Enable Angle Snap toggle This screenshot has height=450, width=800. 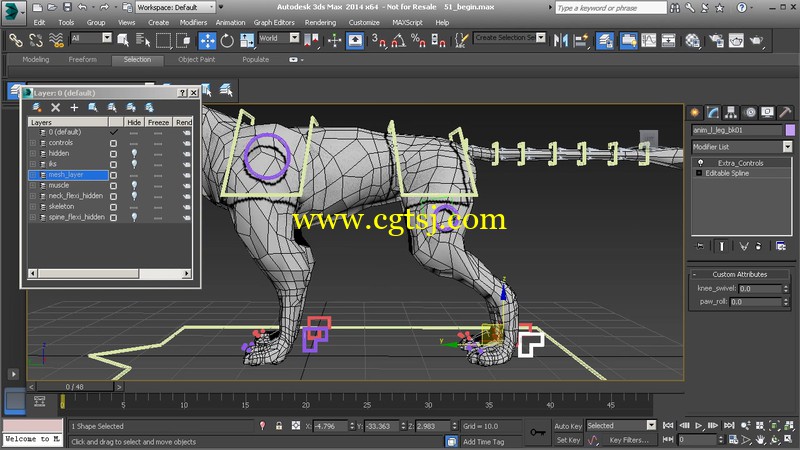coord(398,40)
